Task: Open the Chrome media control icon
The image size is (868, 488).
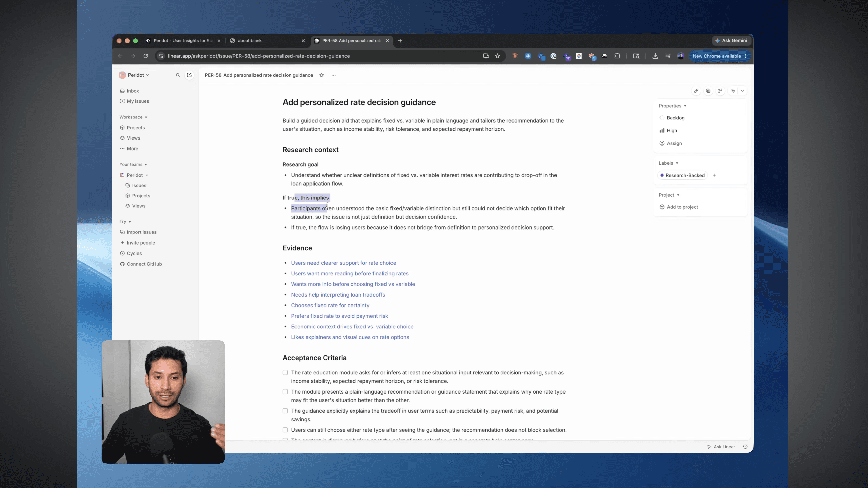Action: click(x=668, y=56)
